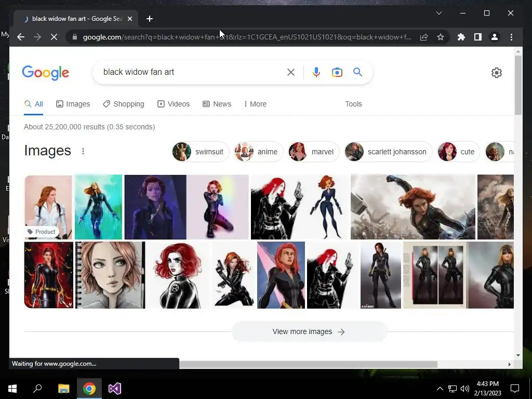Viewport: 532px width, 399px height.
Task: Open the kneeling rainbow background image
Action: (218, 207)
